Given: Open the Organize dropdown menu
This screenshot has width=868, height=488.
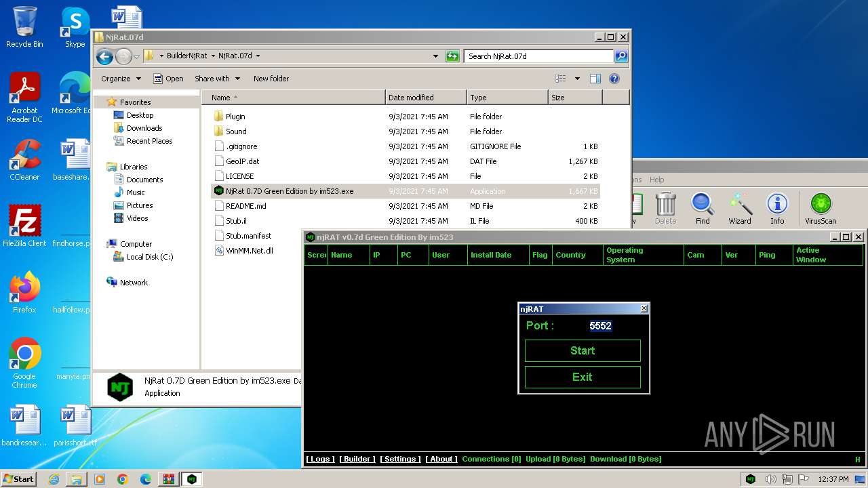Looking at the screenshot, I should pos(121,79).
